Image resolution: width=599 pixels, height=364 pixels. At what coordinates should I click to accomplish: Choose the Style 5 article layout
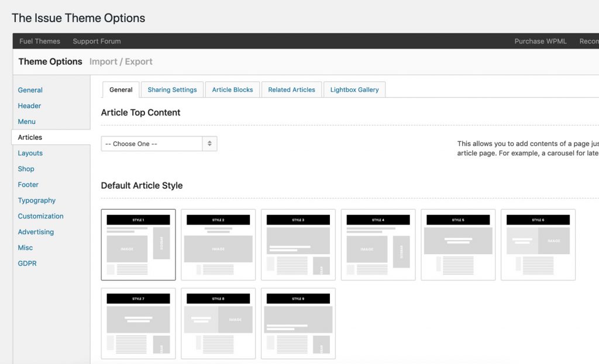click(458, 245)
